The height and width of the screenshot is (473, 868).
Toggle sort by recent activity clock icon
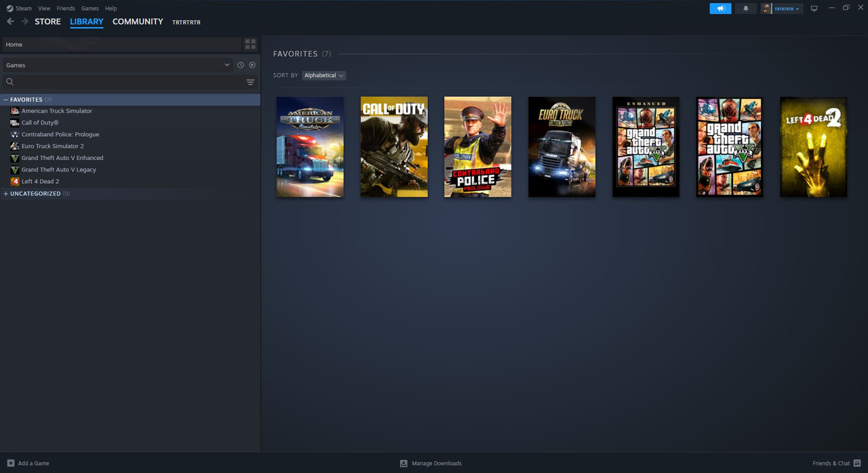[240, 65]
